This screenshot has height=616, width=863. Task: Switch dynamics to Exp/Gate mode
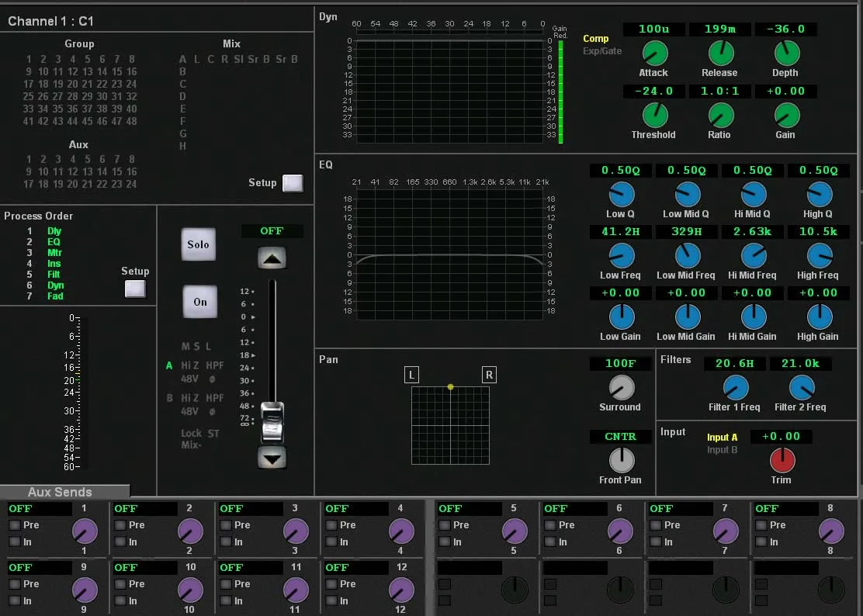click(602, 51)
